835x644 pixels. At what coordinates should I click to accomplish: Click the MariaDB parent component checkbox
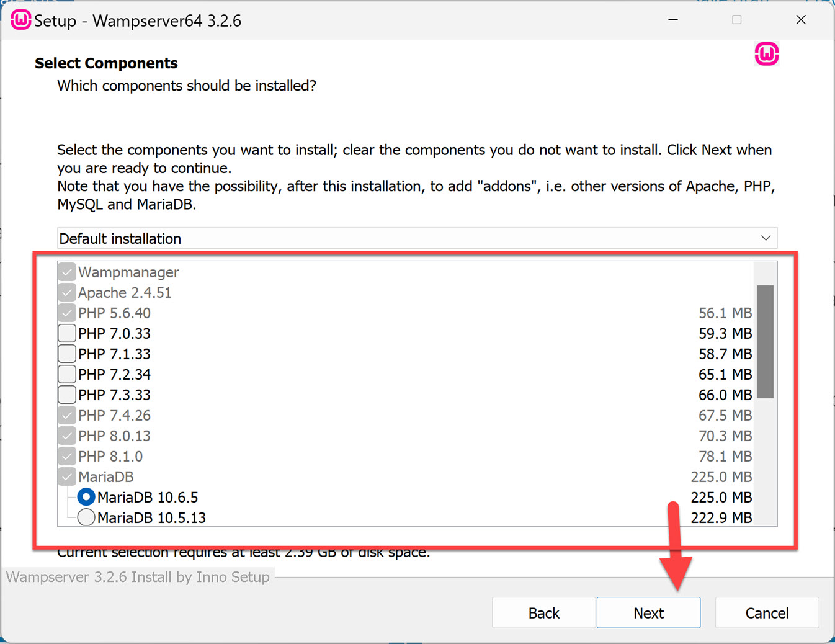point(67,477)
